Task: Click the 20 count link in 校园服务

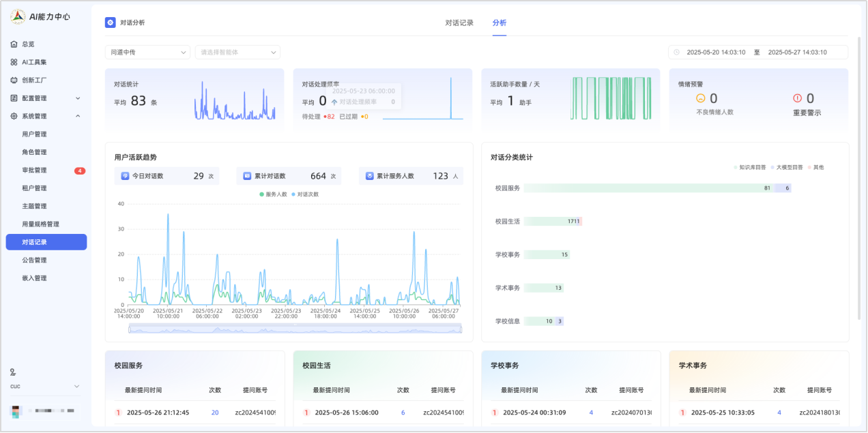Action: pyautogui.click(x=215, y=413)
